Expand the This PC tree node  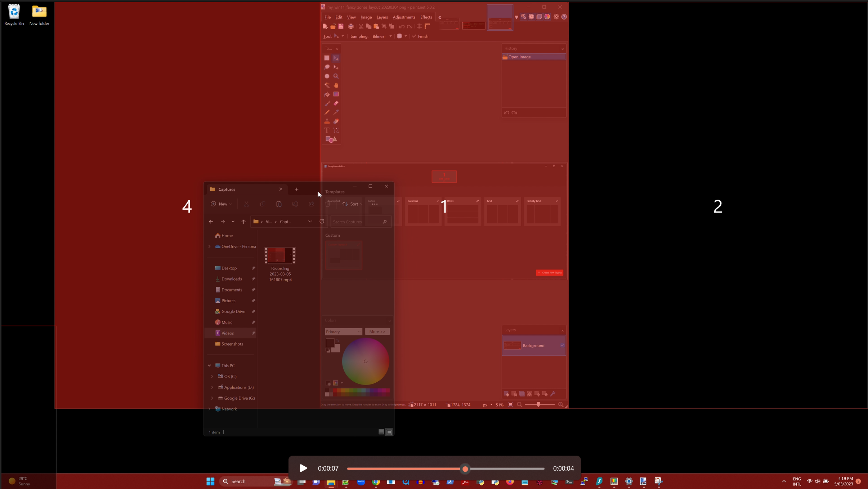coord(209,365)
